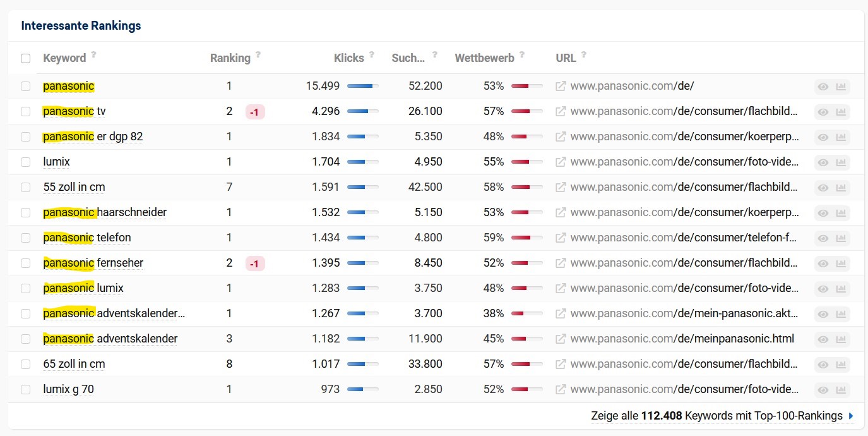Check the box for panasonic telefon
The height and width of the screenshot is (436, 868).
[x=25, y=238]
